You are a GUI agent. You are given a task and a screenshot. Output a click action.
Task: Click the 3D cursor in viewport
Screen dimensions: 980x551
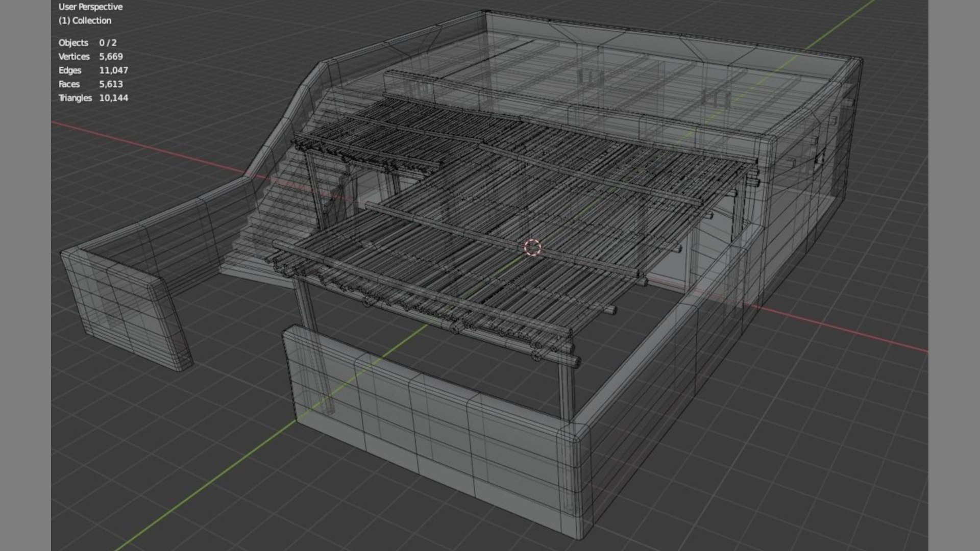click(x=532, y=247)
